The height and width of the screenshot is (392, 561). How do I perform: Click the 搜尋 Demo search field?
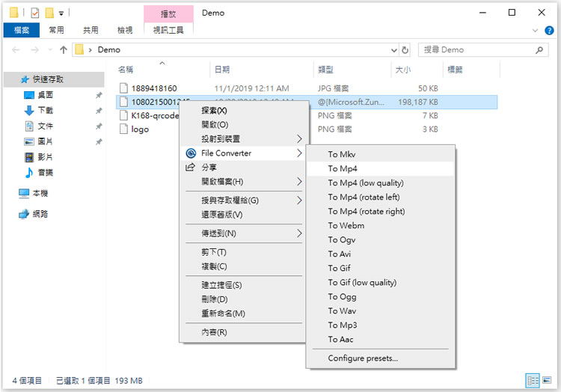click(x=483, y=50)
